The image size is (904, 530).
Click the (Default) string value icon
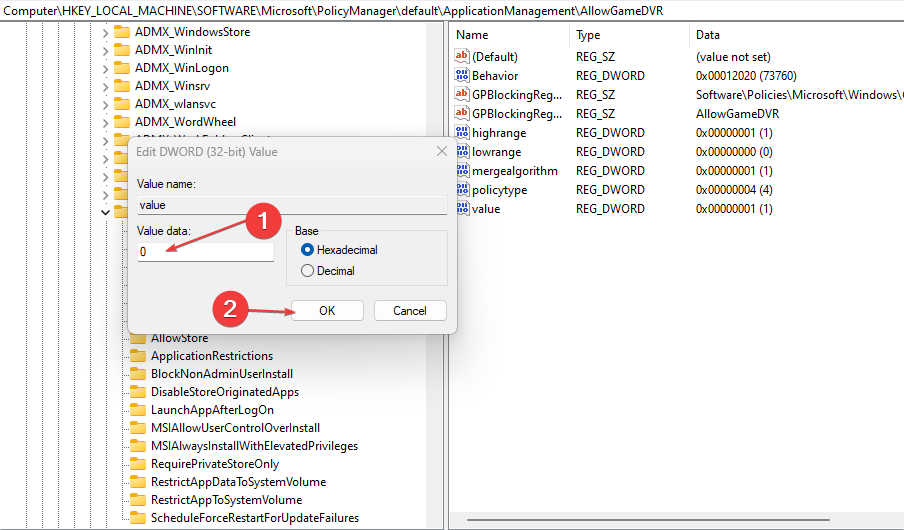click(462, 55)
